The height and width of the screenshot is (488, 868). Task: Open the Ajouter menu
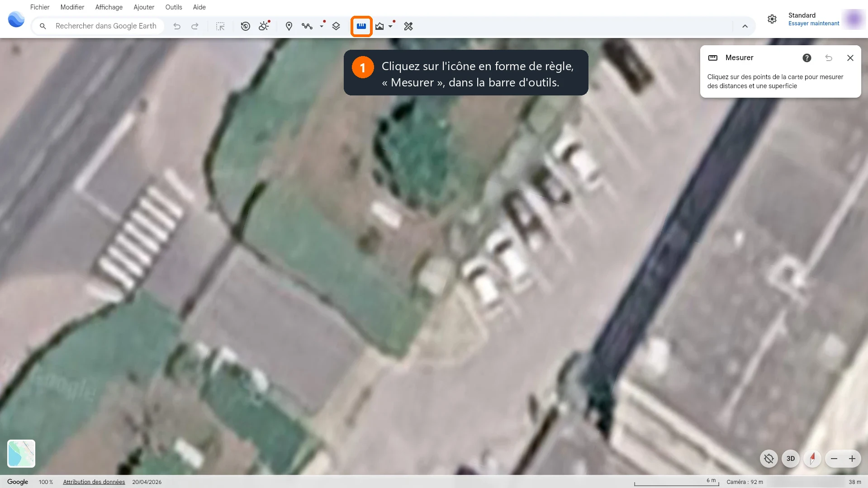(x=144, y=7)
